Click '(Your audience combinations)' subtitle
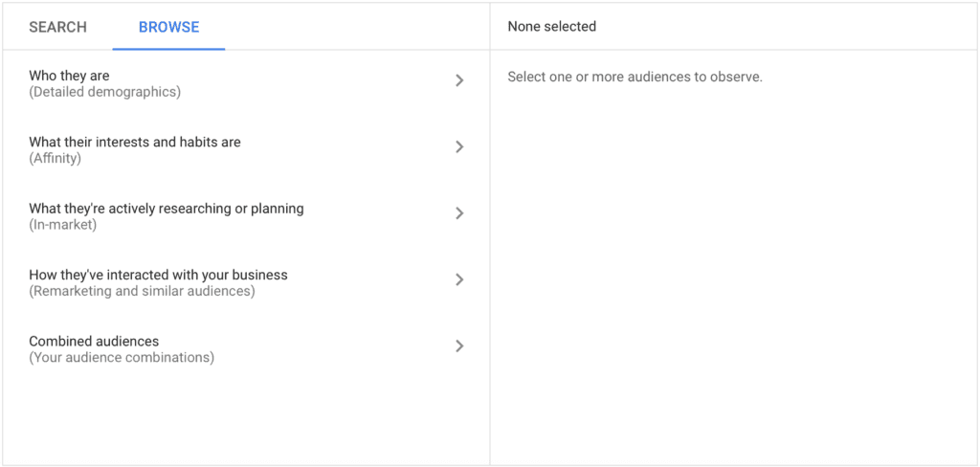 (x=122, y=357)
